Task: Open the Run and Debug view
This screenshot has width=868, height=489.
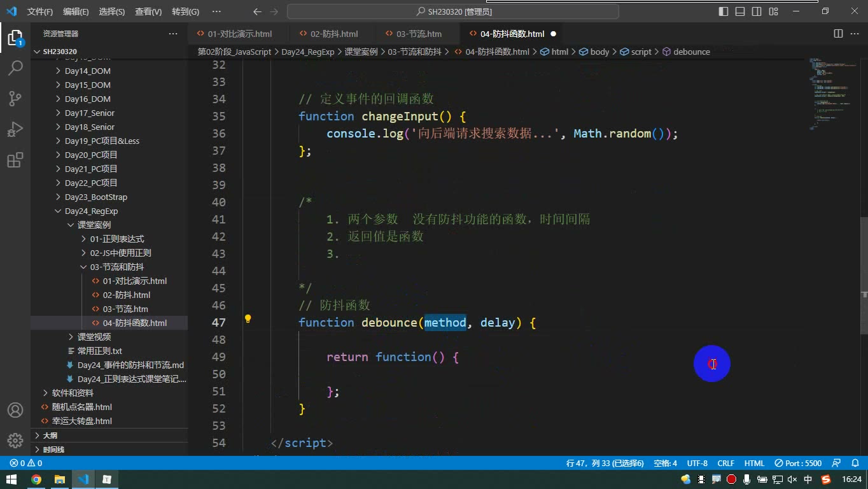Action: point(15,129)
